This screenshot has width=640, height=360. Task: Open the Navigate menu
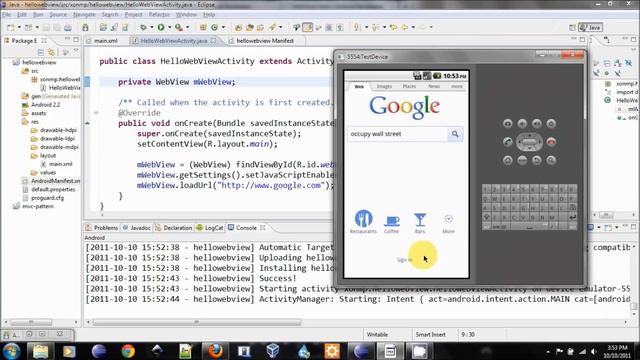click(84, 15)
